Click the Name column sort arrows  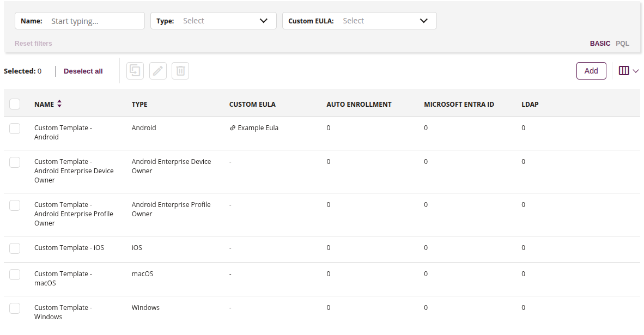coord(59,103)
